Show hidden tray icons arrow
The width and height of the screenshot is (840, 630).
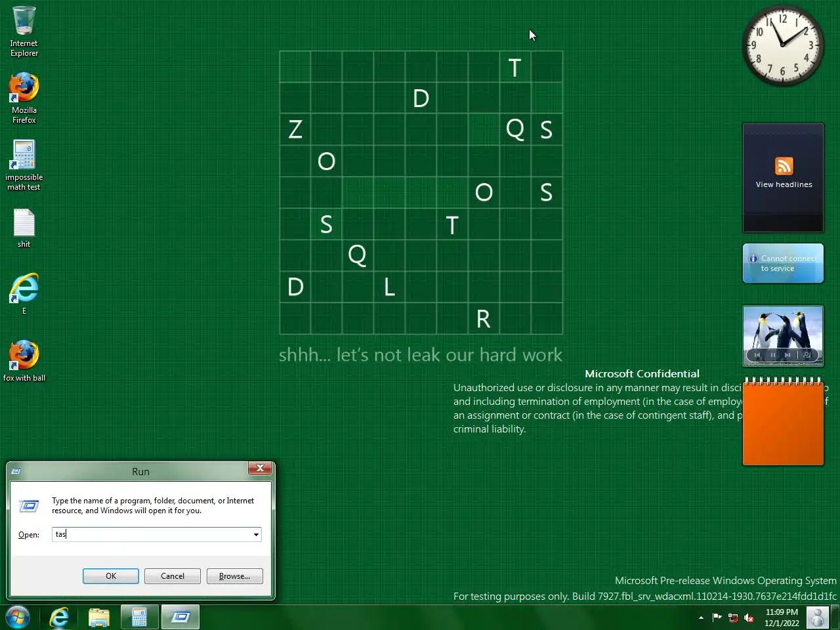(701, 618)
